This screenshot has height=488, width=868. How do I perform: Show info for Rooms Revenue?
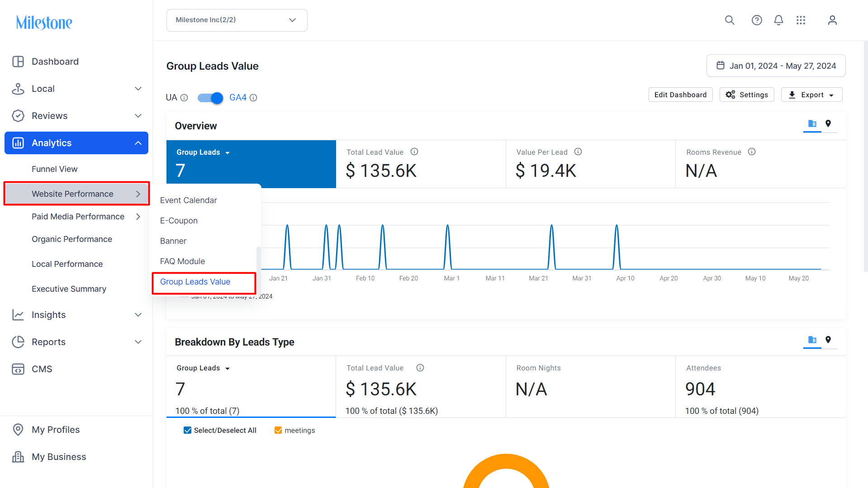752,152
